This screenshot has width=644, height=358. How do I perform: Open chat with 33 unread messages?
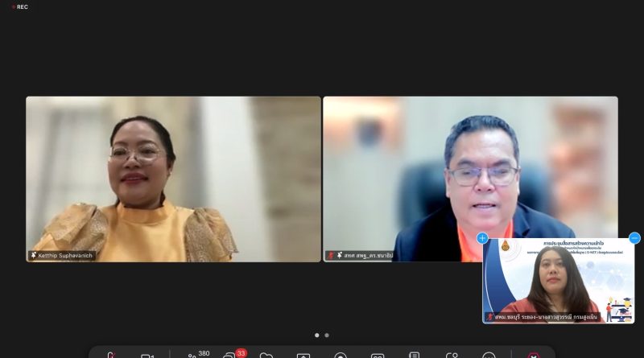(231, 355)
